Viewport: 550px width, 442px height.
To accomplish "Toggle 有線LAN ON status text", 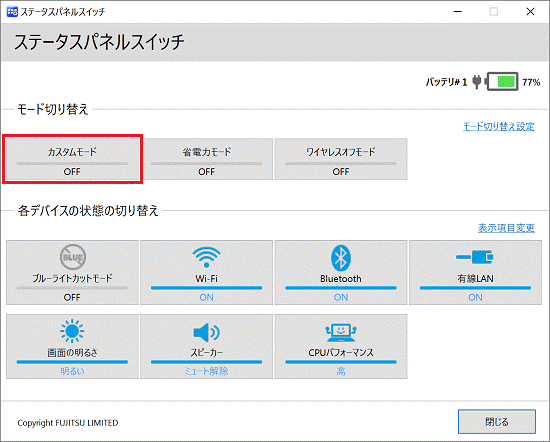I will coord(475,297).
